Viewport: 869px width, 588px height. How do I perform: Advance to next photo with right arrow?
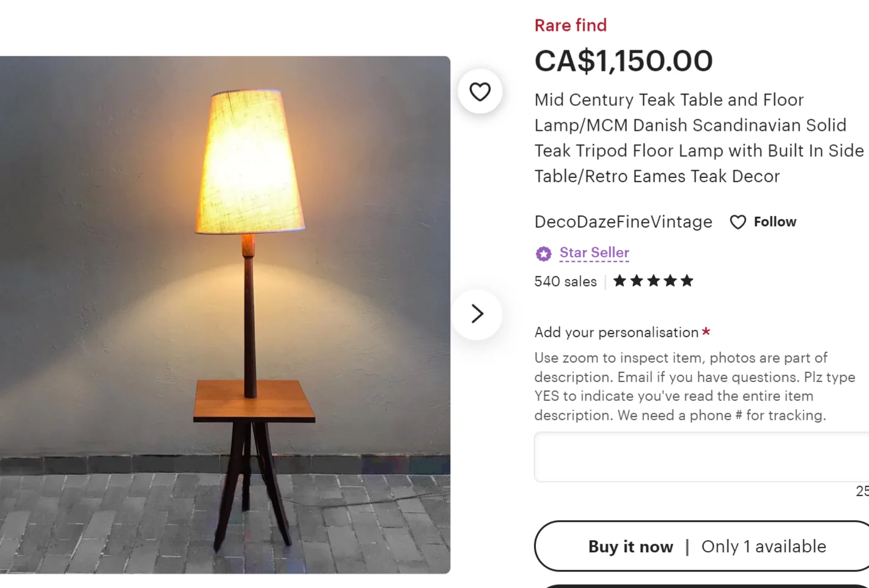pyautogui.click(x=478, y=314)
